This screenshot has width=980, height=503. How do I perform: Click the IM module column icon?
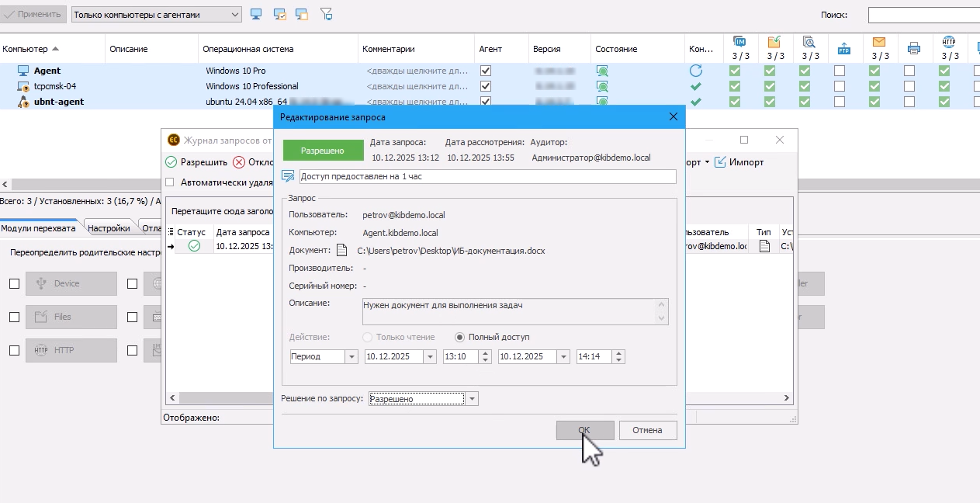tap(740, 42)
